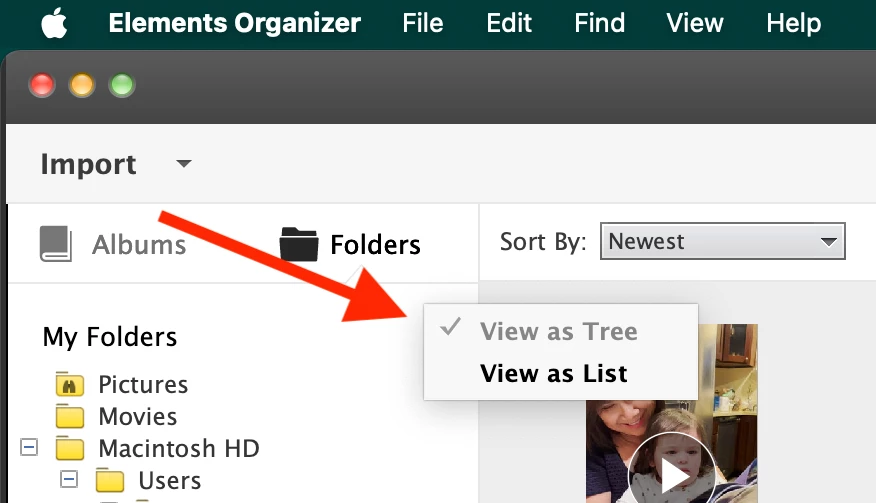Minimize window using the yellow button
Viewport: 876px width, 503px height.
click(82, 86)
